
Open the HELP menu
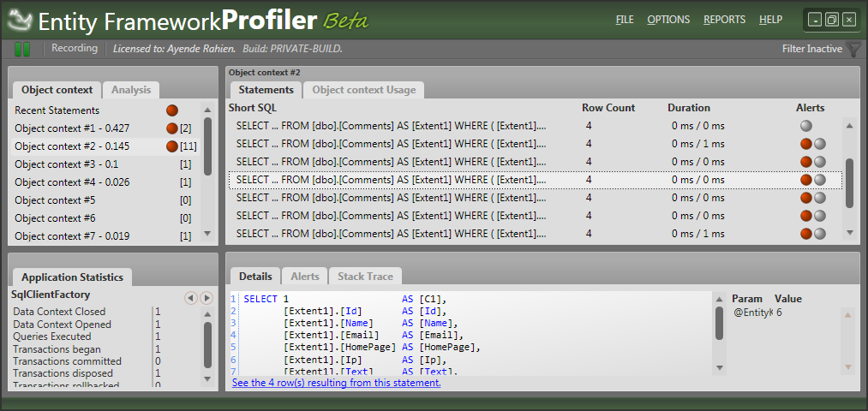coord(770,20)
